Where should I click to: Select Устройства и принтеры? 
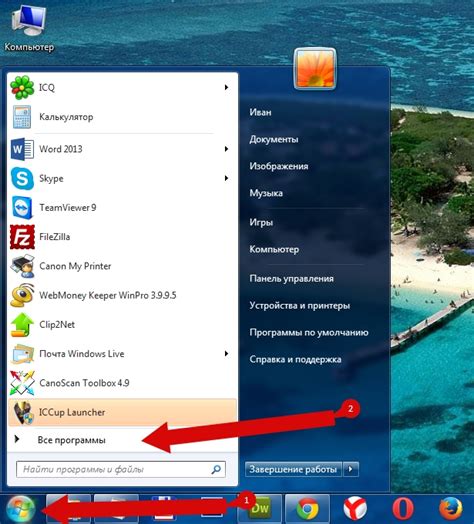(300, 305)
